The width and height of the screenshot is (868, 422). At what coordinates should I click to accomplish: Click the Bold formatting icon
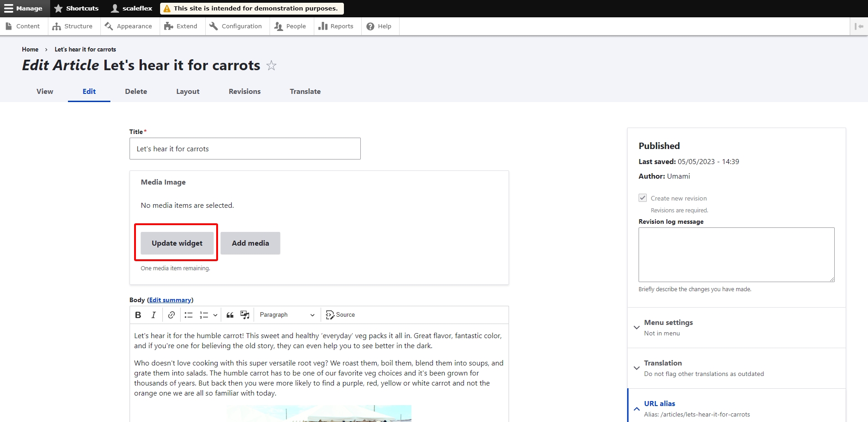point(138,315)
